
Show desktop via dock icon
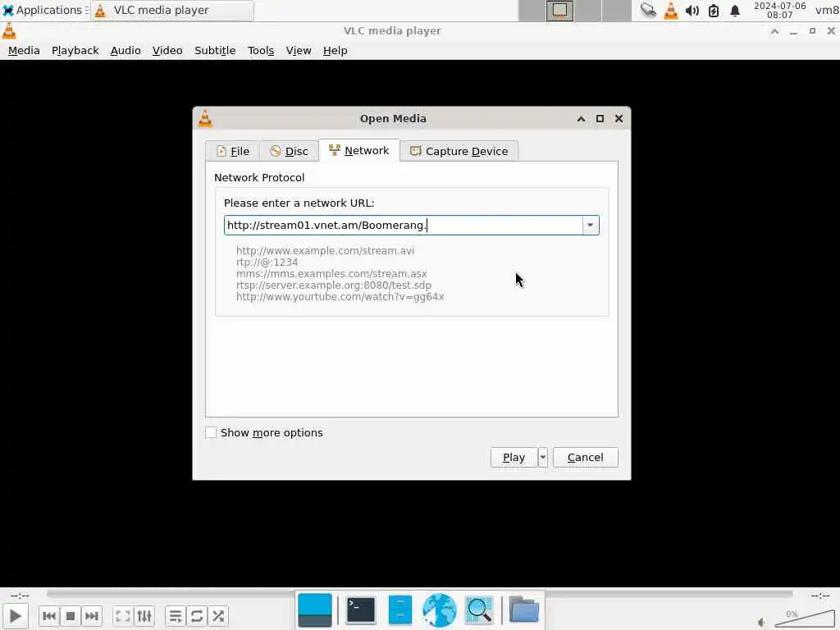click(x=315, y=609)
